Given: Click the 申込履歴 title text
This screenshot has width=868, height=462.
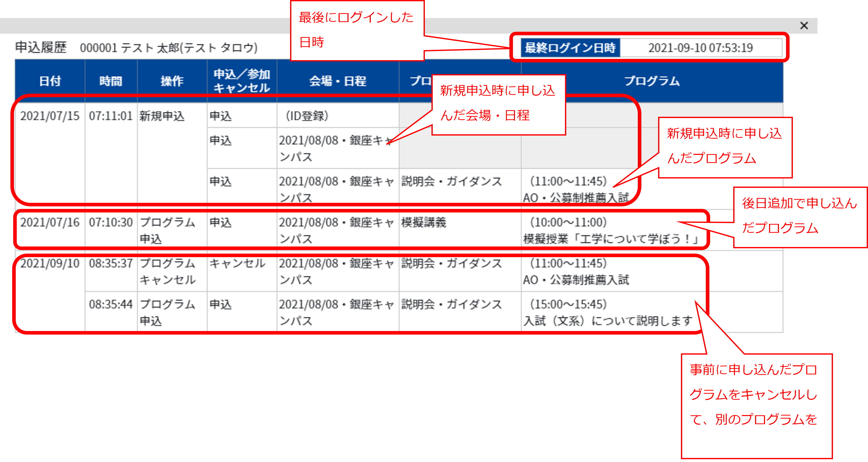Looking at the screenshot, I should [x=41, y=47].
